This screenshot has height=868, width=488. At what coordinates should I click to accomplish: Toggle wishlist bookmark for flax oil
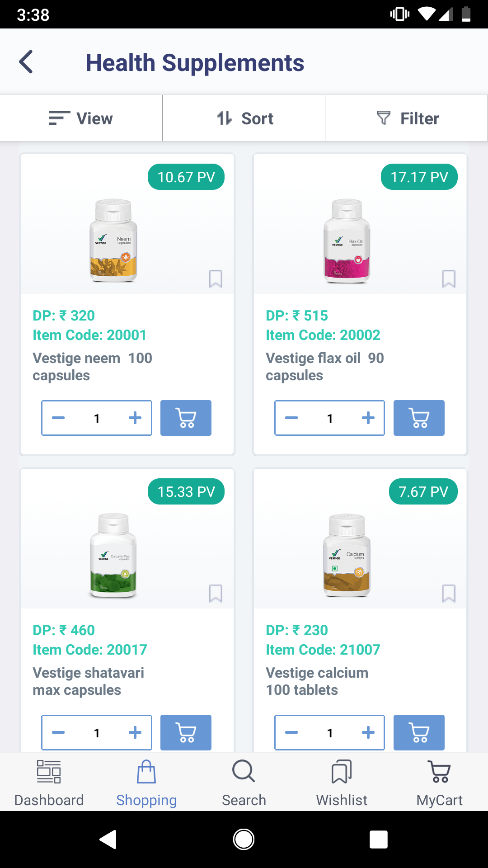coord(449,279)
